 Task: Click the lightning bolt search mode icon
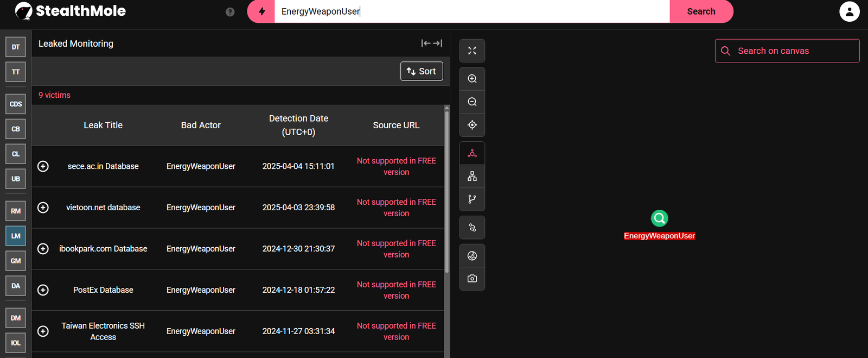click(262, 11)
